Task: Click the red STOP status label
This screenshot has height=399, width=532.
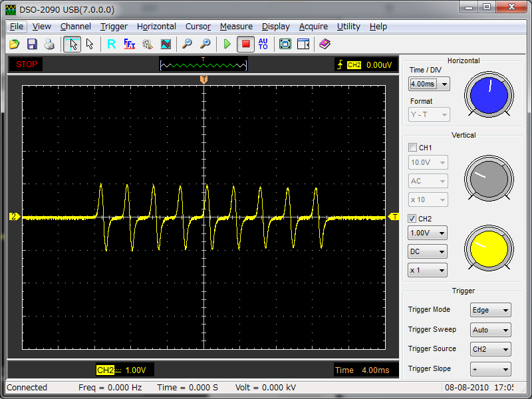Action: 27,65
